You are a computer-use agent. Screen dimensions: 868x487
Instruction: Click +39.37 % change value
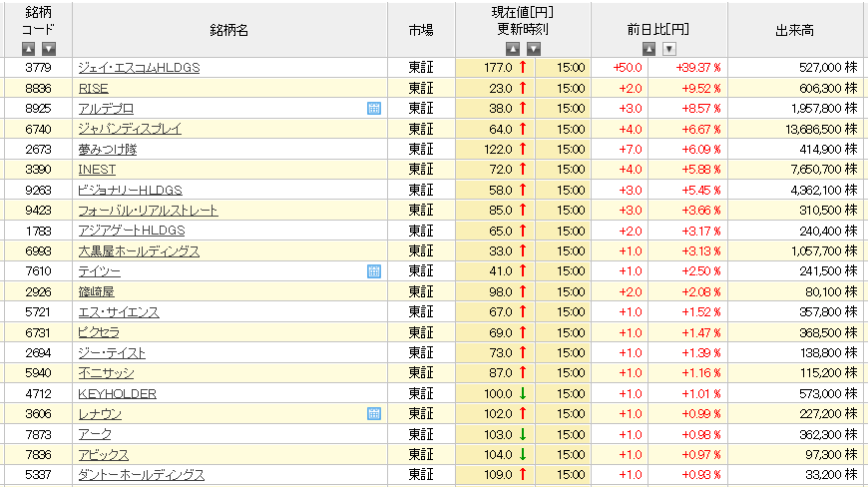pyautogui.click(x=698, y=68)
